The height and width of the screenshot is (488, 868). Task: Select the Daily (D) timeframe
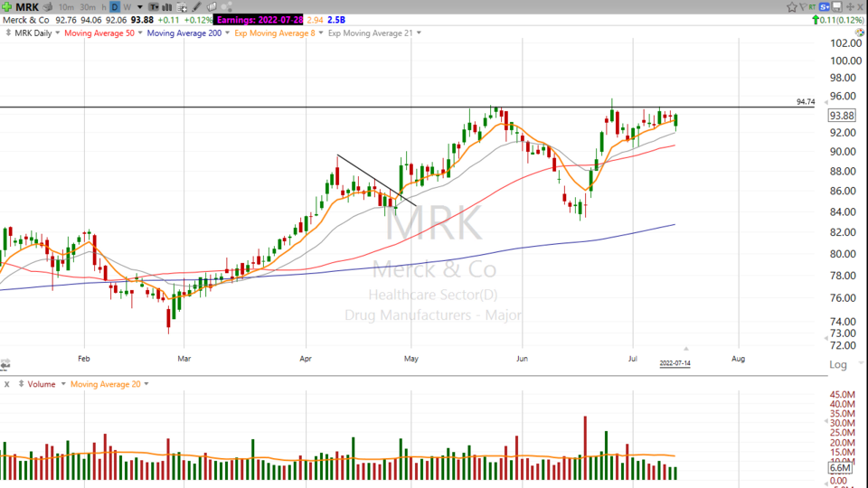point(115,7)
